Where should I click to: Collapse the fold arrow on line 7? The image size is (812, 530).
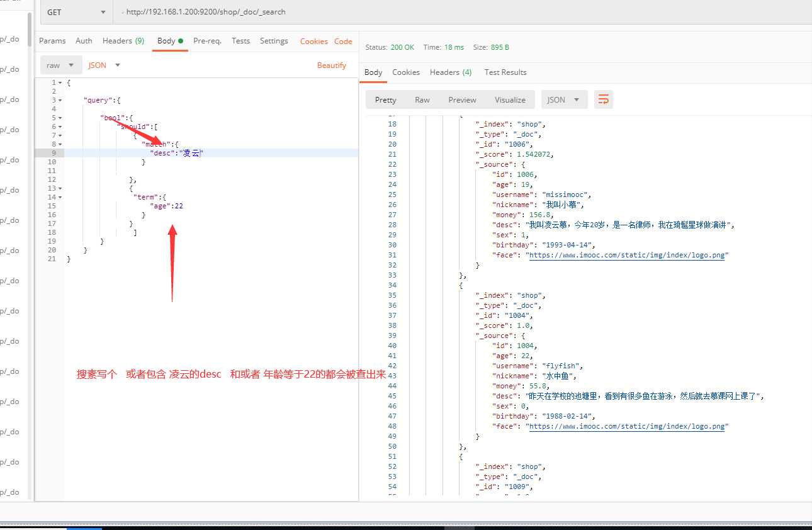pos(60,135)
